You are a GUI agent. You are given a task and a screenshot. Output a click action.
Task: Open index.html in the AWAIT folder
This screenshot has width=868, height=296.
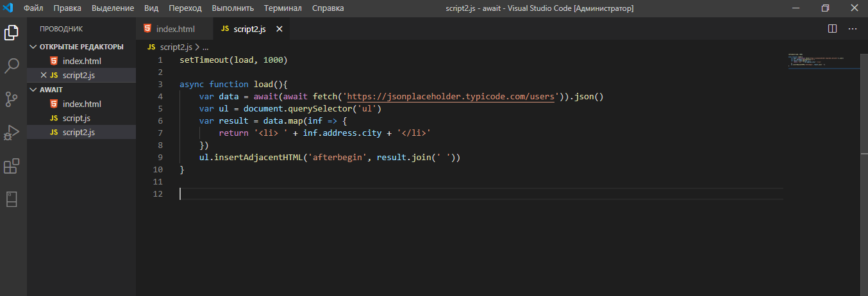pyautogui.click(x=81, y=104)
